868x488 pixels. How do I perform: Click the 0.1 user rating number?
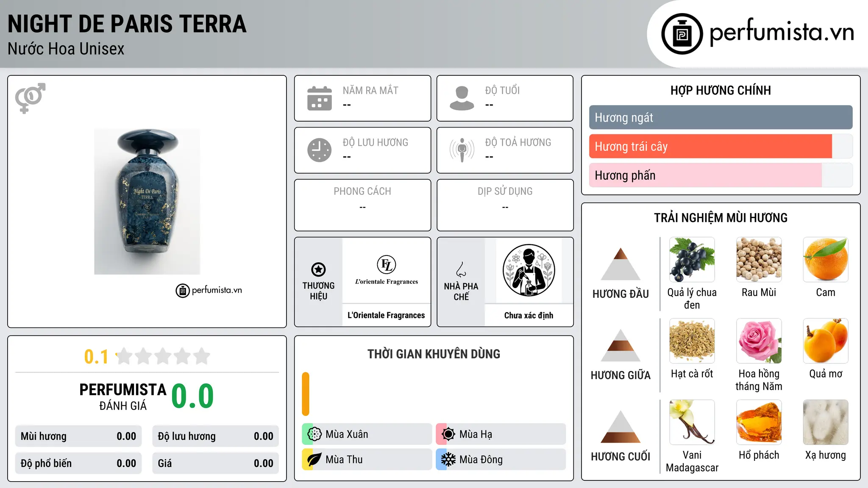(96, 357)
